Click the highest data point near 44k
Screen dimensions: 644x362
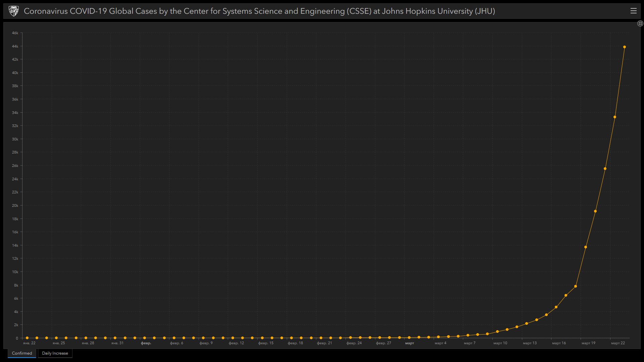(624, 47)
